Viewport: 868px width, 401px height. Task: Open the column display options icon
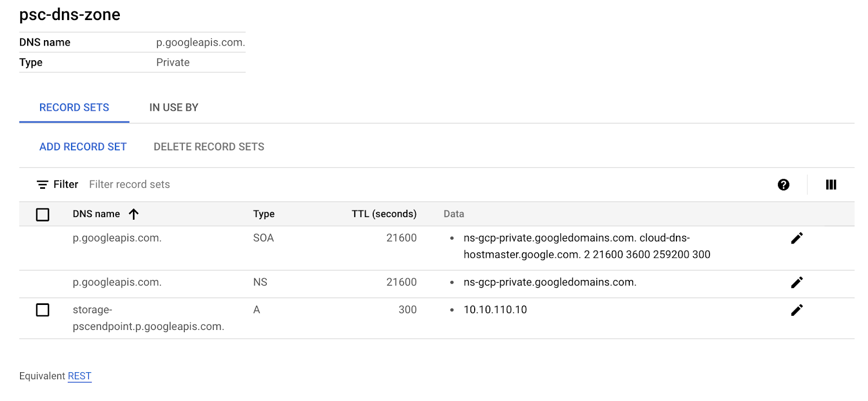click(x=831, y=184)
